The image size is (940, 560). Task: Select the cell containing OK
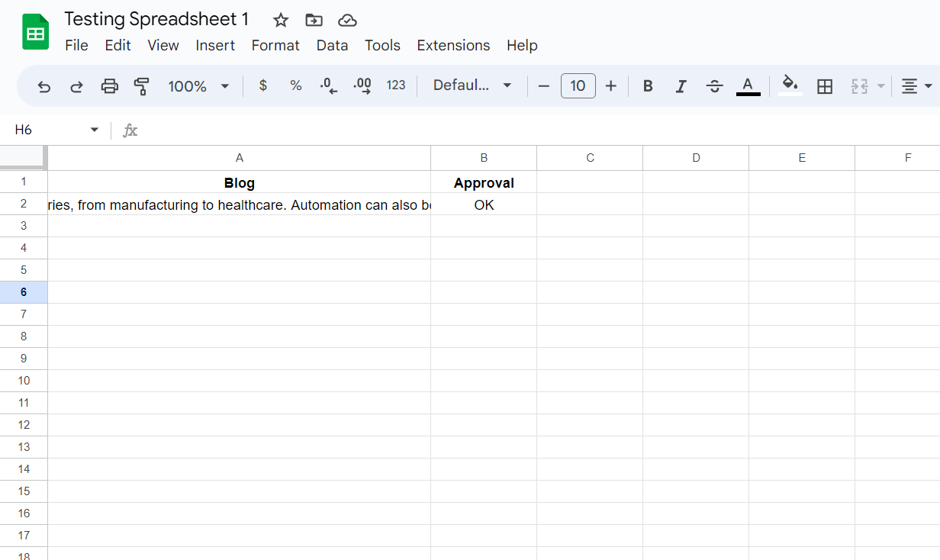[484, 204]
